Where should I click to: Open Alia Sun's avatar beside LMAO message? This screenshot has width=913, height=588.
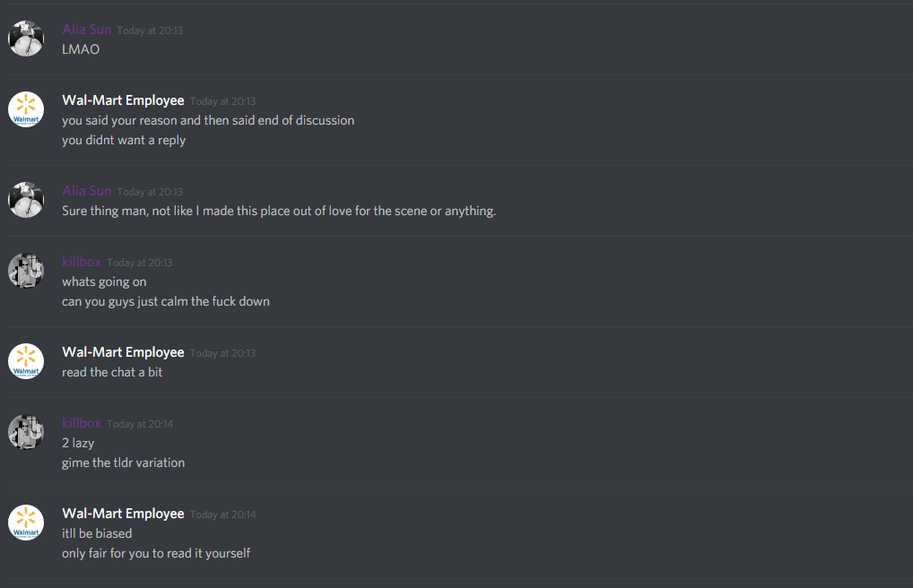pos(26,39)
